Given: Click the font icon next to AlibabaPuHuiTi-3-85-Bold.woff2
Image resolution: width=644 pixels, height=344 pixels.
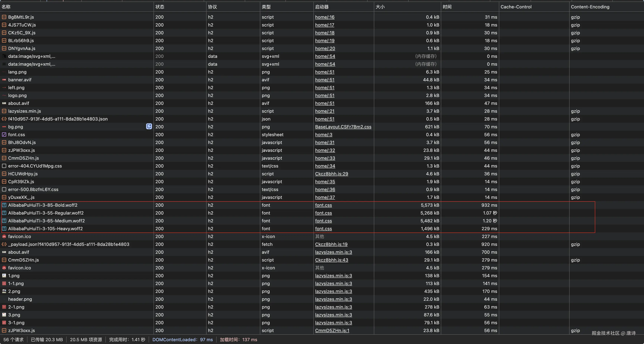Looking at the screenshot, I should pos(4,205).
